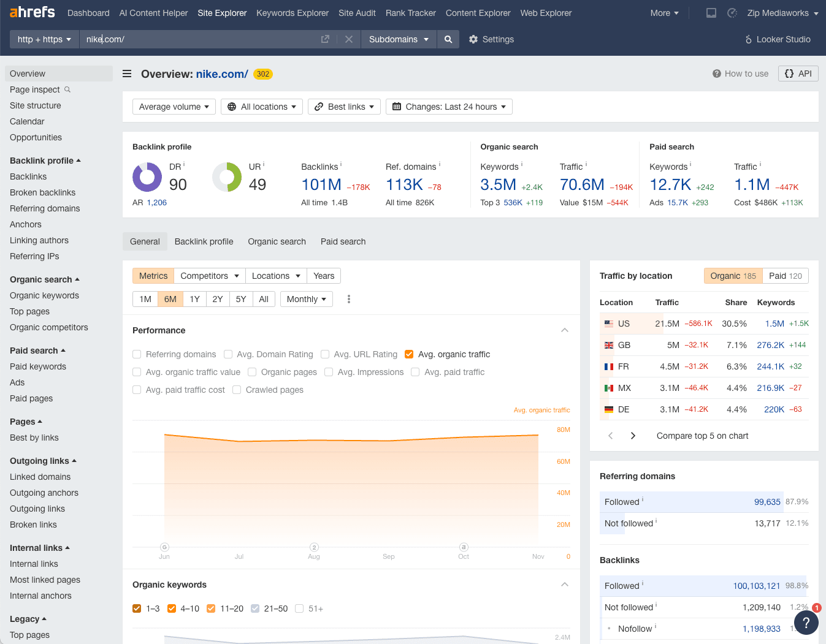Click the marker labeled 2 at Aug
This screenshot has width=826, height=644.
pyautogui.click(x=314, y=547)
